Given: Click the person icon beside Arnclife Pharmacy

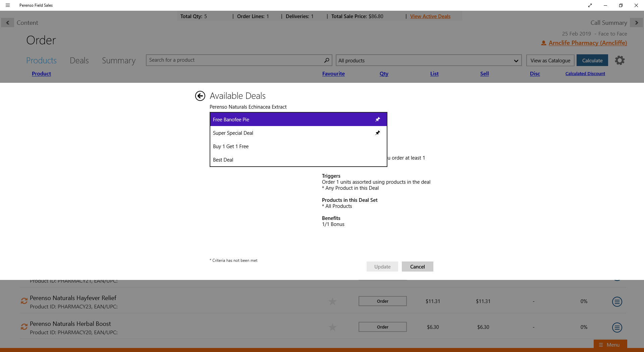Looking at the screenshot, I should (x=544, y=43).
